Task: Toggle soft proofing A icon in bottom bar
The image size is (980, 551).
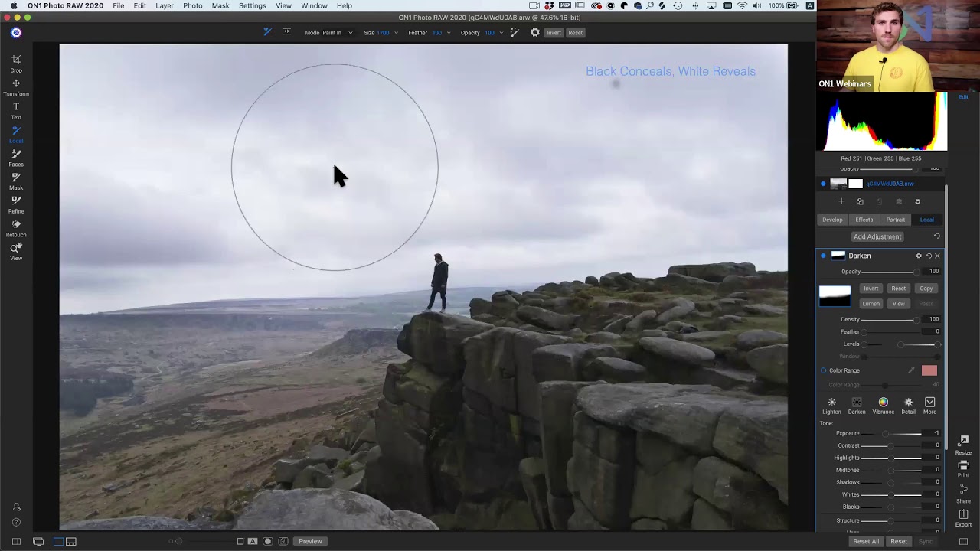Action: coord(253,541)
